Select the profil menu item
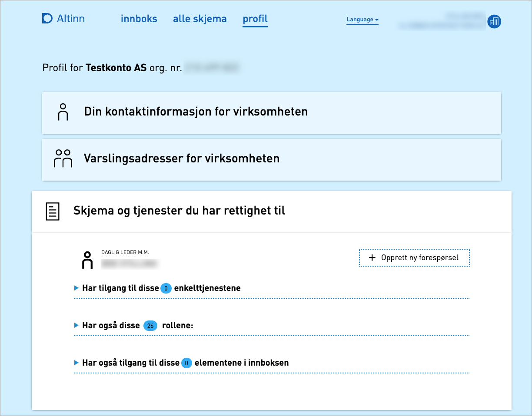 point(255,19)
